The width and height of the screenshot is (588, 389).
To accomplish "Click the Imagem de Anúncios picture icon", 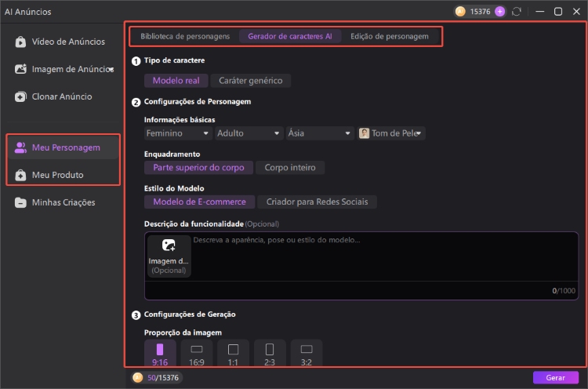I will click(20, 69).
